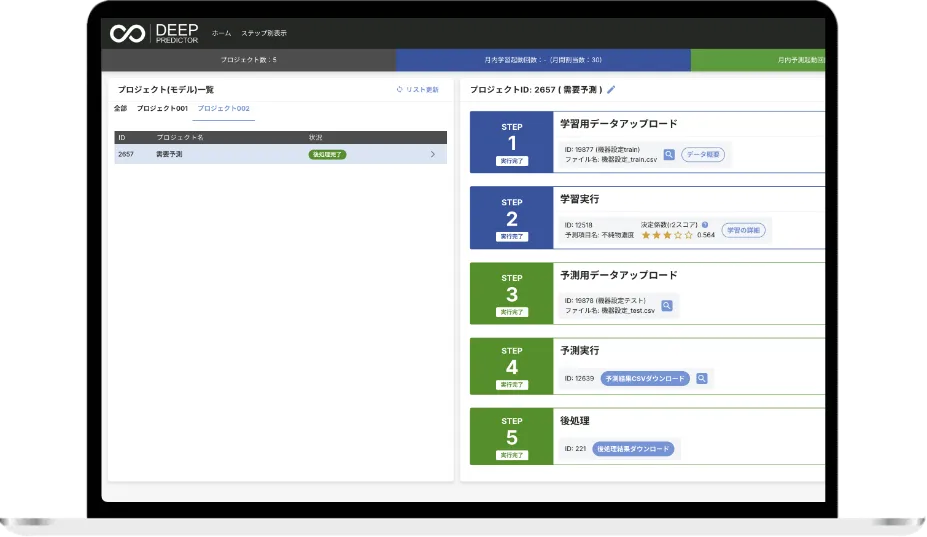Click the star rating in Step 2

pyautogui.click(x=667, y=235)
